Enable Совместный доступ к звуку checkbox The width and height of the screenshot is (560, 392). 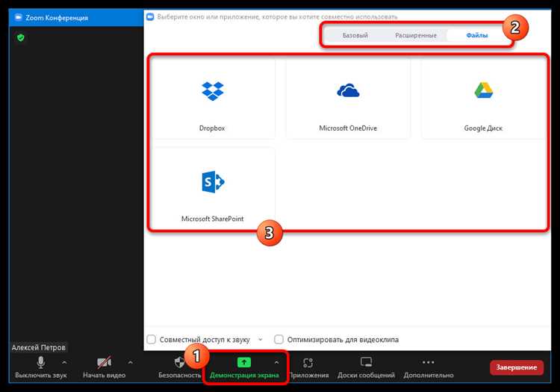coord(152,339)
